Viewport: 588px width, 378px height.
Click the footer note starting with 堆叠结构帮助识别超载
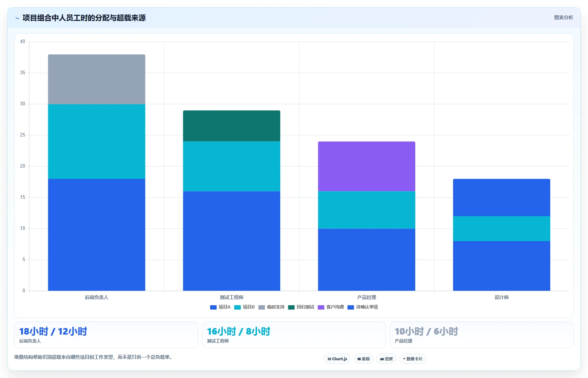tap(93, 357)
